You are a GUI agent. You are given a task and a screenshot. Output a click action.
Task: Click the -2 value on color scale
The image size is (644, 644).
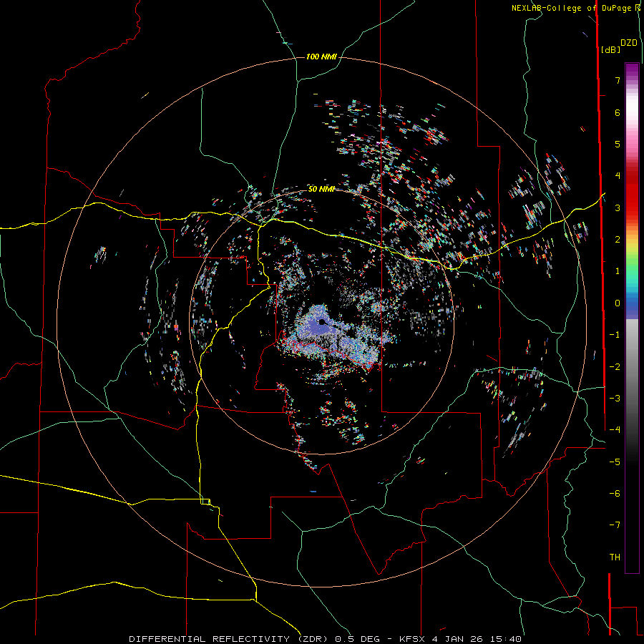615,367
